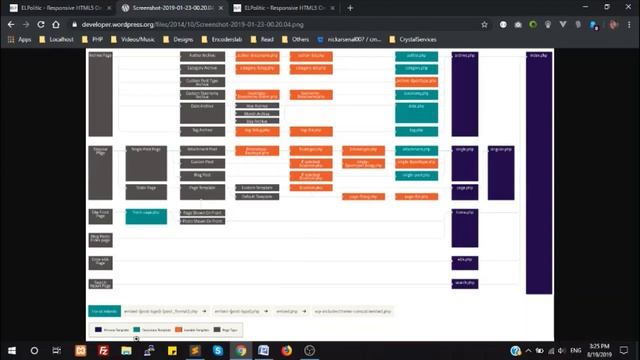The height and width of the screenshot is (360, 640).
Task: Click the browser forward arrow
Action: pos(26,24)
